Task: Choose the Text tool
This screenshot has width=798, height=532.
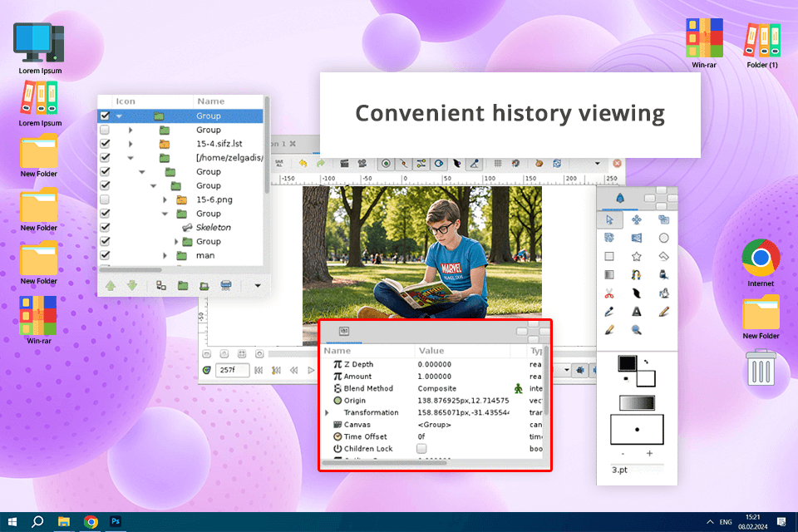Action: click(x=636, y=312)
